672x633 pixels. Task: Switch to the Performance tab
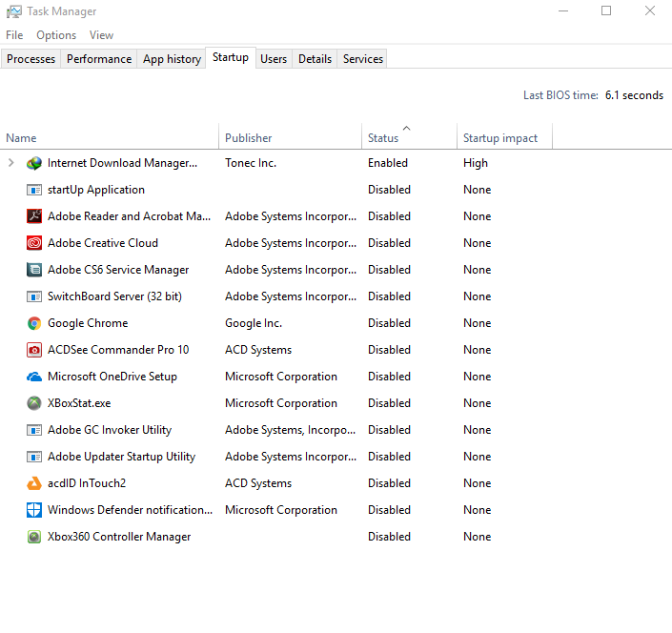99,59
